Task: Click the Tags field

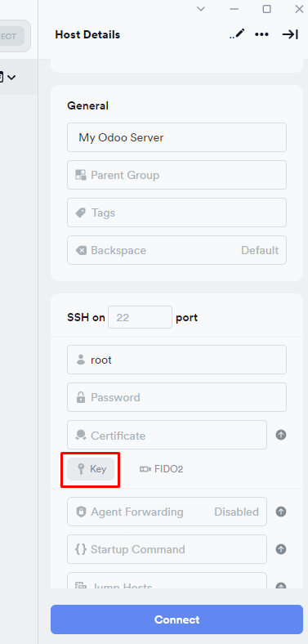Action: 177,212
